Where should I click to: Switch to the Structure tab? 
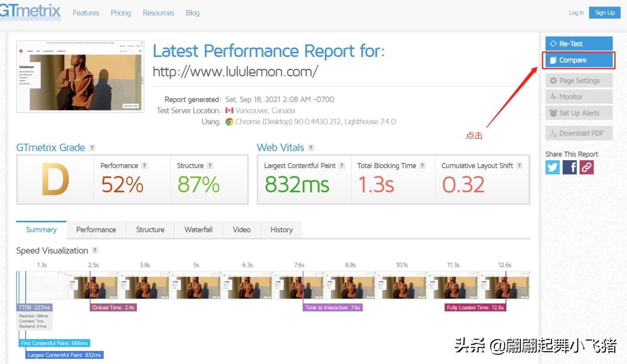point(150,230)
